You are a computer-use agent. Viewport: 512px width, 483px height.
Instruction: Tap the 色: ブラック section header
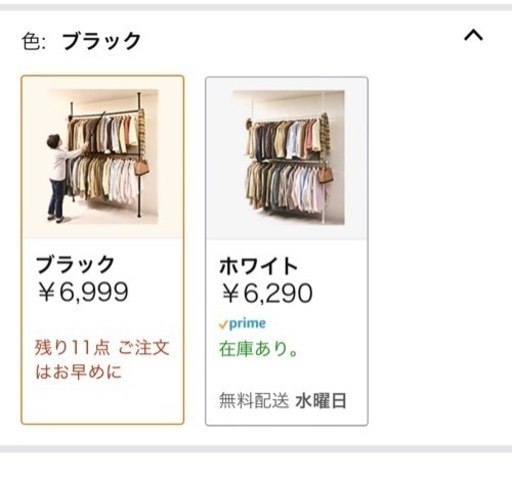pyautogui.click(x=81, y=41)
